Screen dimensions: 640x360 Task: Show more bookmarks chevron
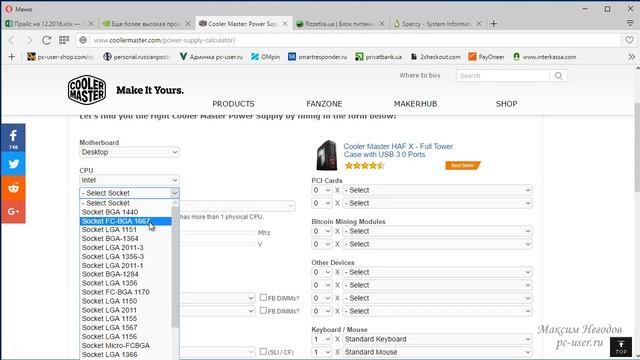(631, 57)
